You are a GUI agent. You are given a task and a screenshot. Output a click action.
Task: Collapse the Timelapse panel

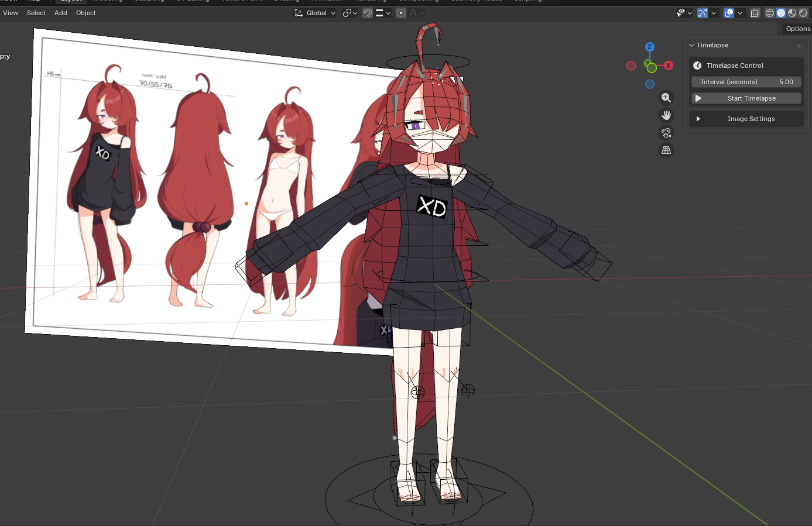click(x=691, y=45)
